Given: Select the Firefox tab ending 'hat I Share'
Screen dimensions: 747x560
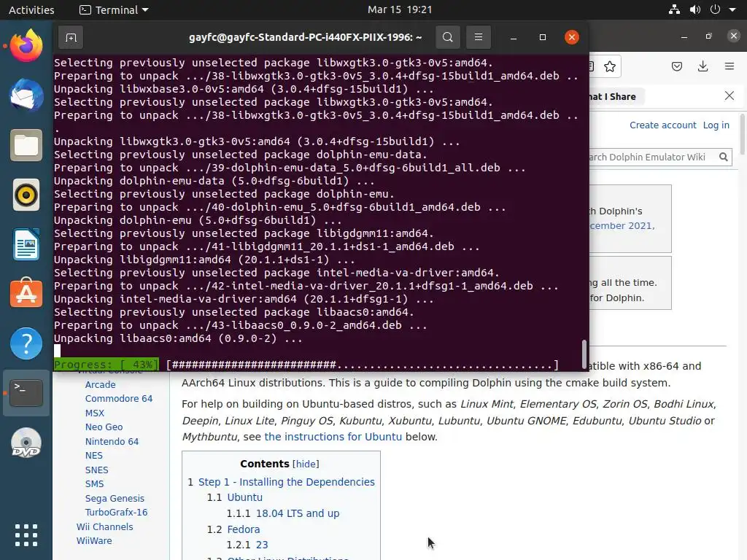Looking at the screenshot, I should coord(613,96).
